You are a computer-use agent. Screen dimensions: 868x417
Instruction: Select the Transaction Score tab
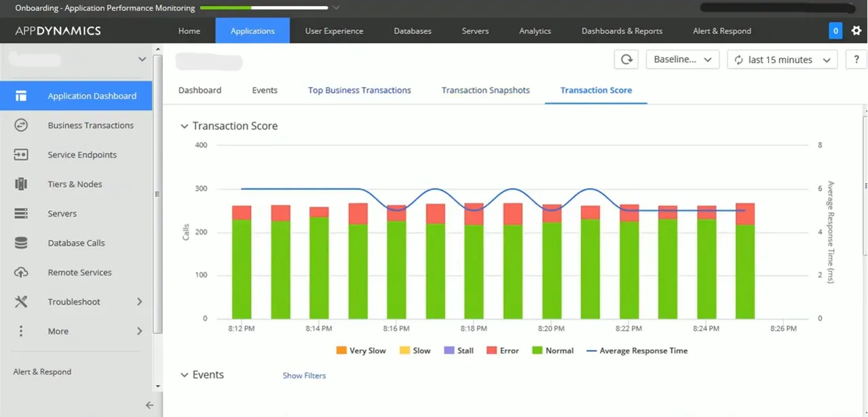tap(596, 90)
